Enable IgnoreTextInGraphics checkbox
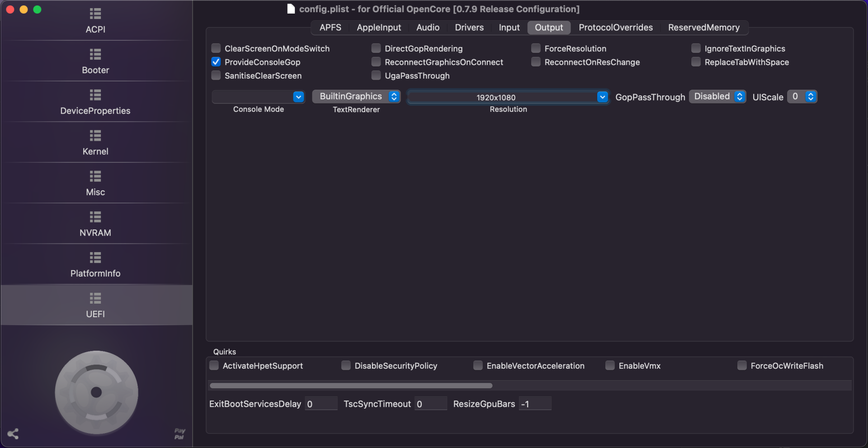This screenshot has height=448, width=868. click(x=696, y=48)
